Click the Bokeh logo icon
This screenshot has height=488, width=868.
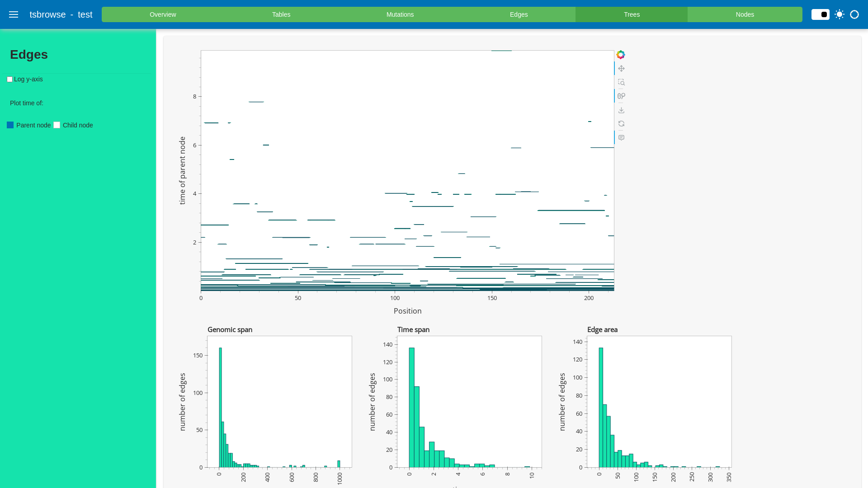(x=621, y=55)
